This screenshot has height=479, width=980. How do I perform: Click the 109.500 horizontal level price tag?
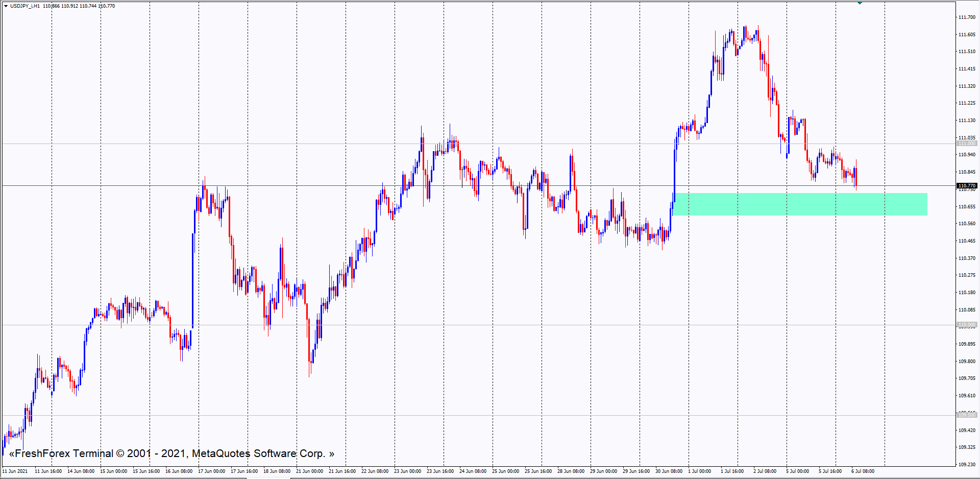966,415
